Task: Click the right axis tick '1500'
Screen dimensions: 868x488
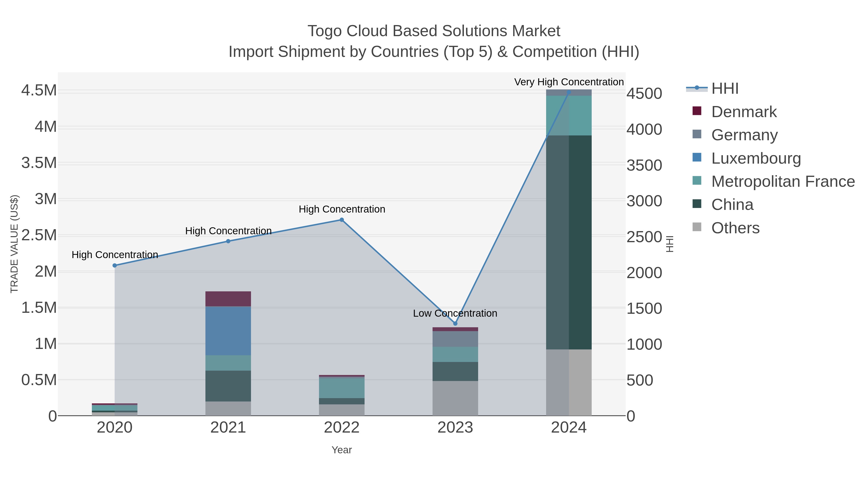Action: [644, 308]
